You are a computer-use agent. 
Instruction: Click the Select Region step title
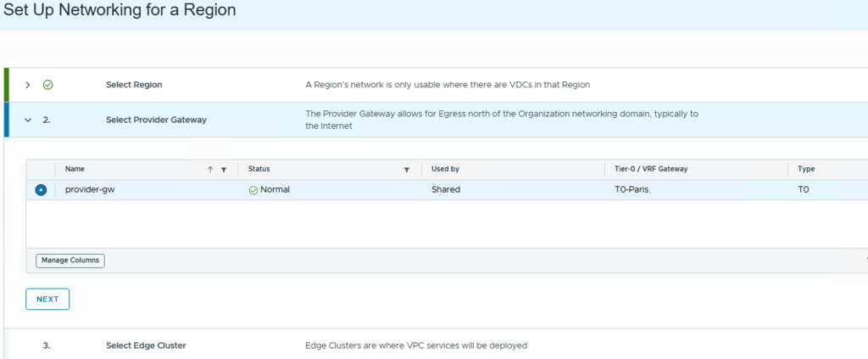(134, 85)
